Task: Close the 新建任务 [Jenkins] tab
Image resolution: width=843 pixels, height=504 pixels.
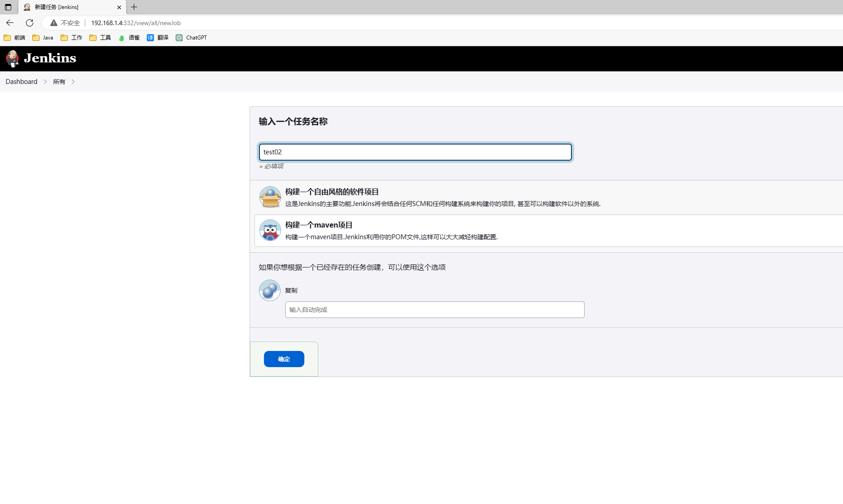Action: coord(119,7)
